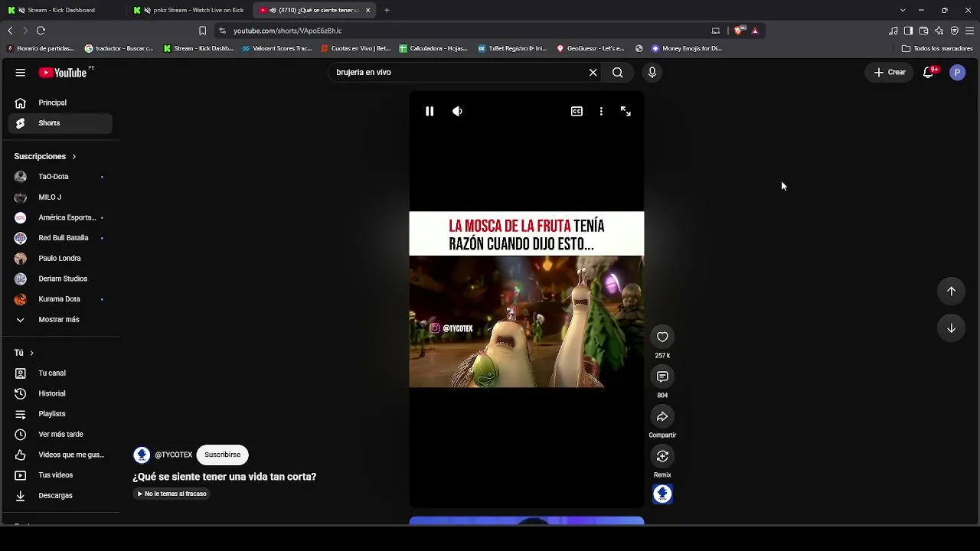
Task: Reload the page
Action: (41, 31)
